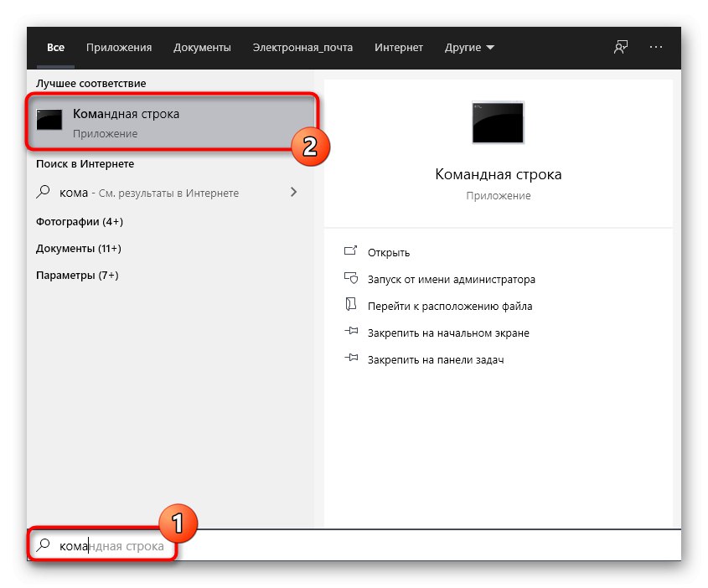Open the Электронная_почта tab

pyautogui.click(x=302, y=48)
